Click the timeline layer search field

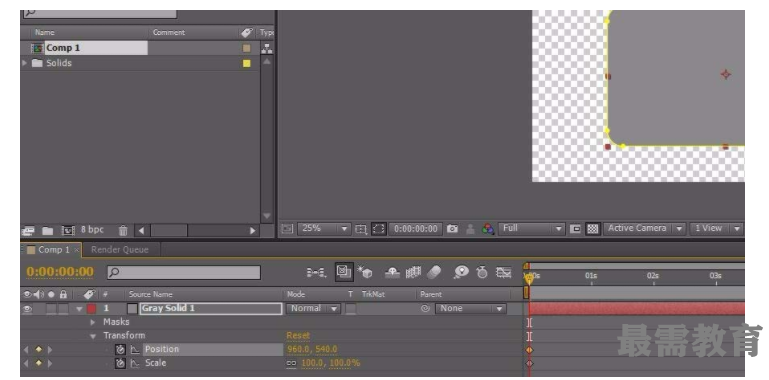coord(184,273)
